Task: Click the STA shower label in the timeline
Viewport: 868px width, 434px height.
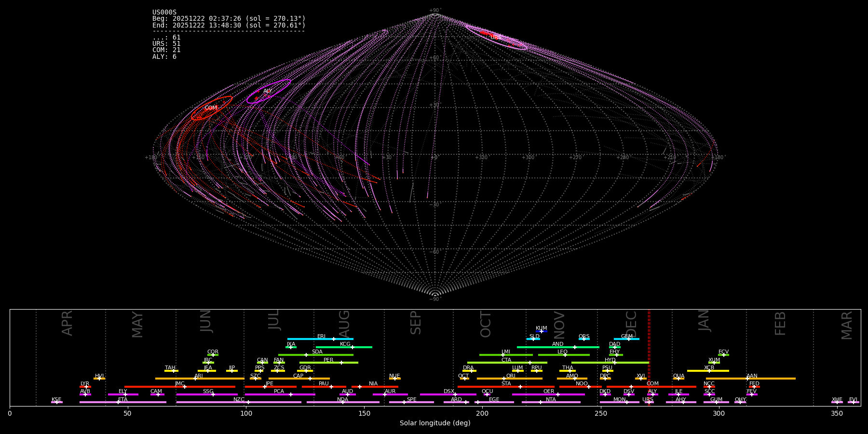Action: pos(506,384)
